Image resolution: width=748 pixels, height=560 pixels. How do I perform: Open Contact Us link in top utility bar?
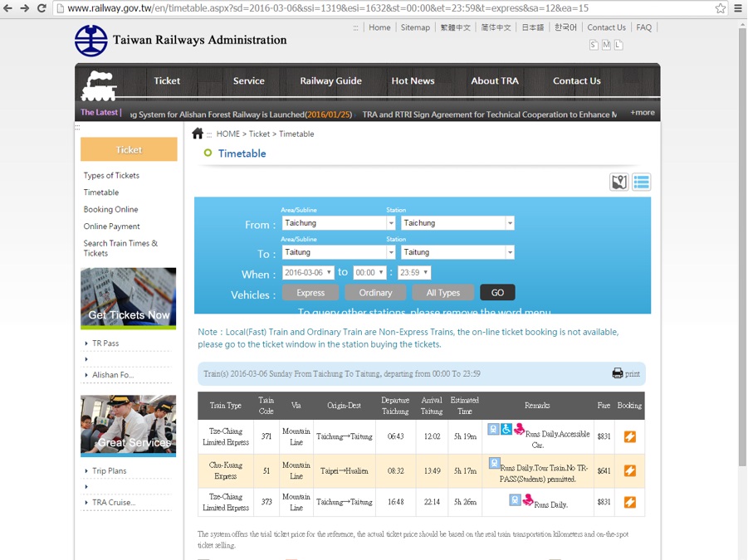pos(606,27)
